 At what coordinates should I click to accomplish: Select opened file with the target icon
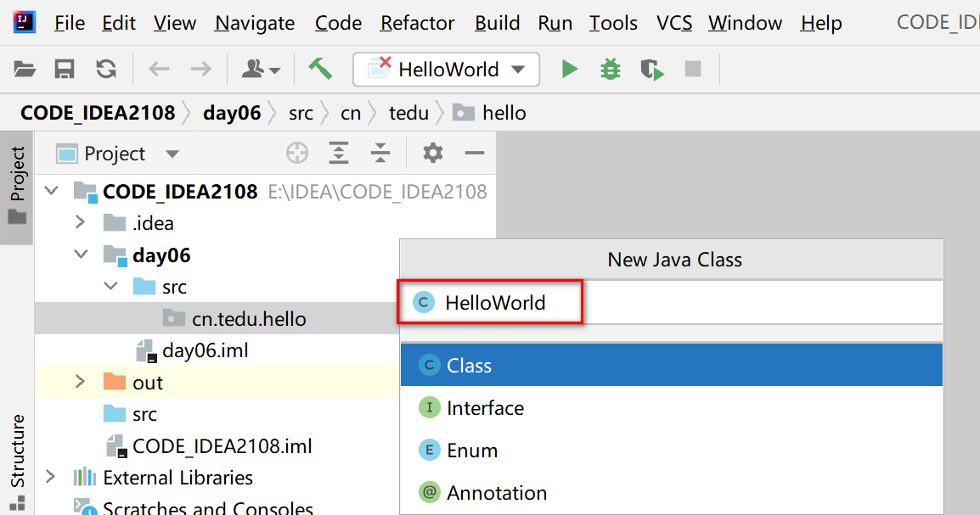[x=296, y=153]
